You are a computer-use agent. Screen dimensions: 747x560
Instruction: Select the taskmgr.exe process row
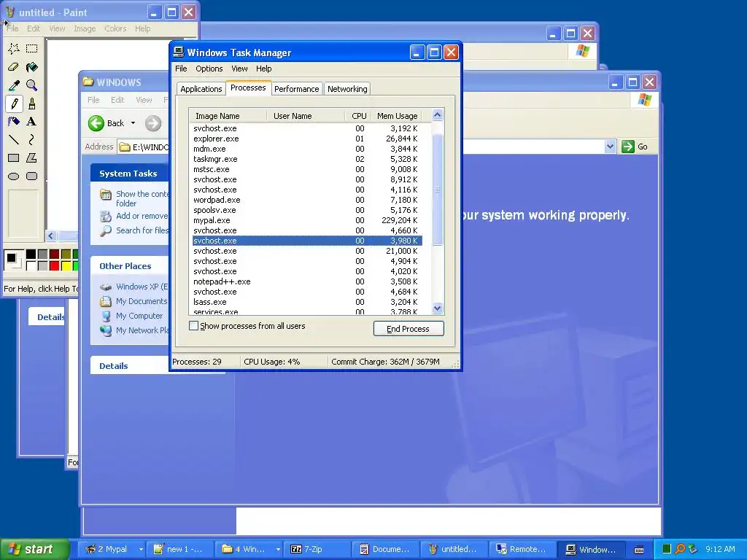[307, 159]
